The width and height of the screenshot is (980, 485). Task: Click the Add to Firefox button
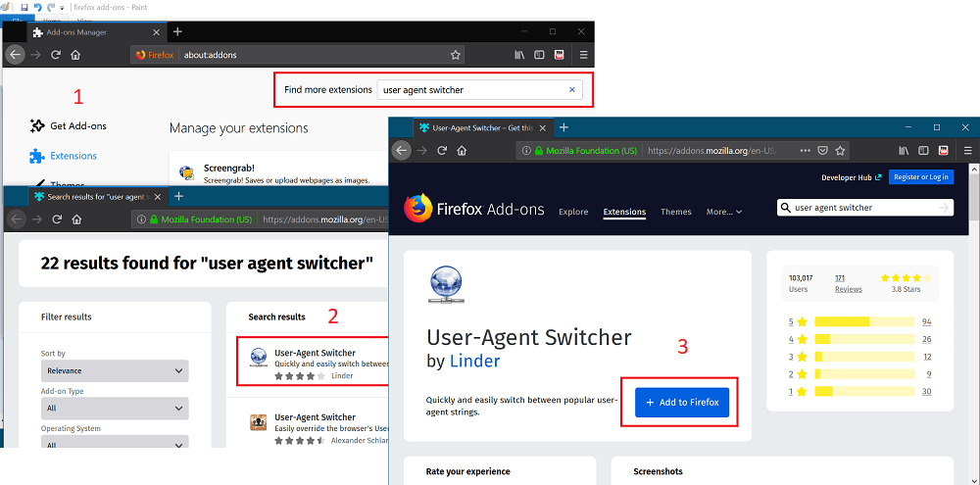(x=682, y=403)
